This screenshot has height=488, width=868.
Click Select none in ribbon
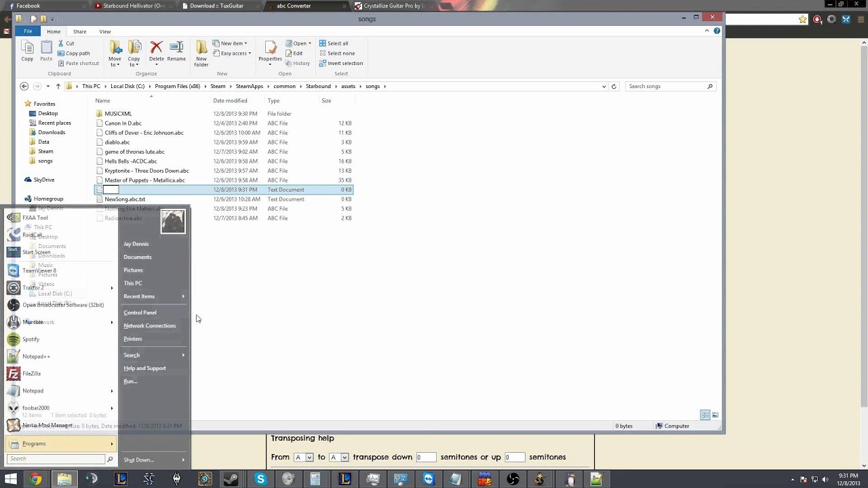336,54
